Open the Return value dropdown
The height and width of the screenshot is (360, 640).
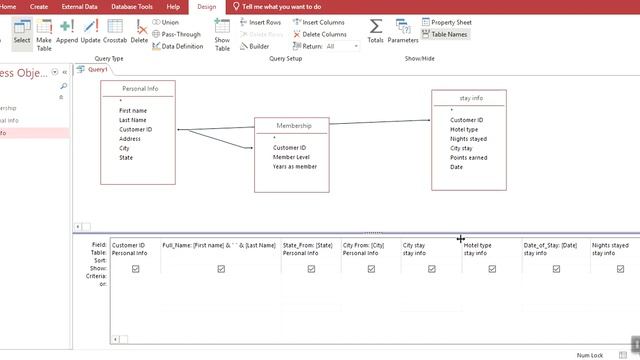coord(356,46)
